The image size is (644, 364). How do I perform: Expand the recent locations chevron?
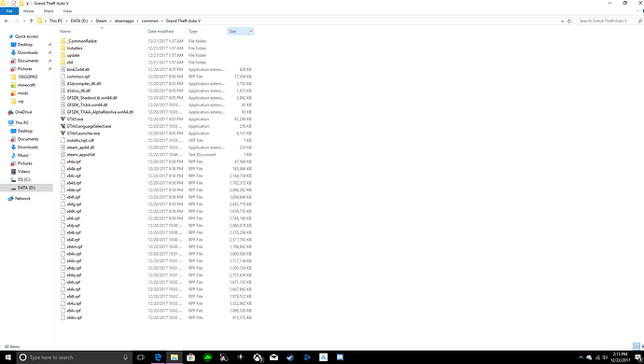pyautogui.click(x=24, y=21)
